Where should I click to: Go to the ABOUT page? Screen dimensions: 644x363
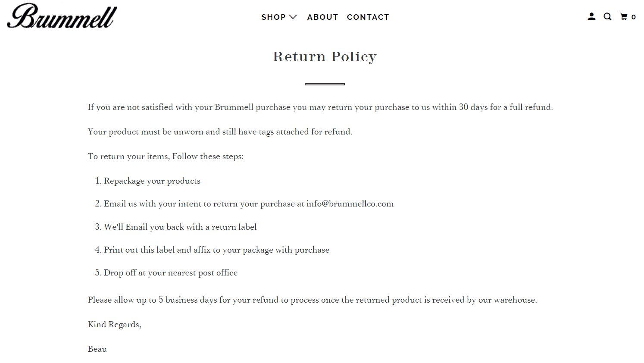tap(322, 17)
